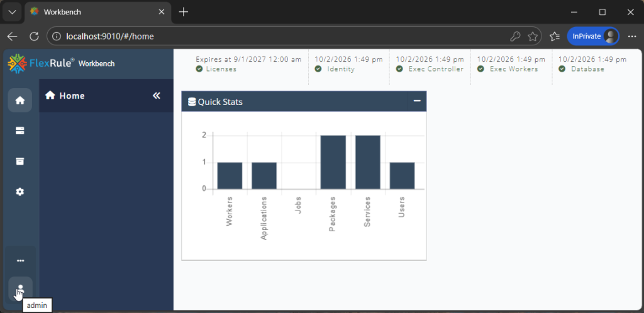Click the Packages bar in the chart
The width and height of the screenshot is (644, 313).
coord(333,162)
